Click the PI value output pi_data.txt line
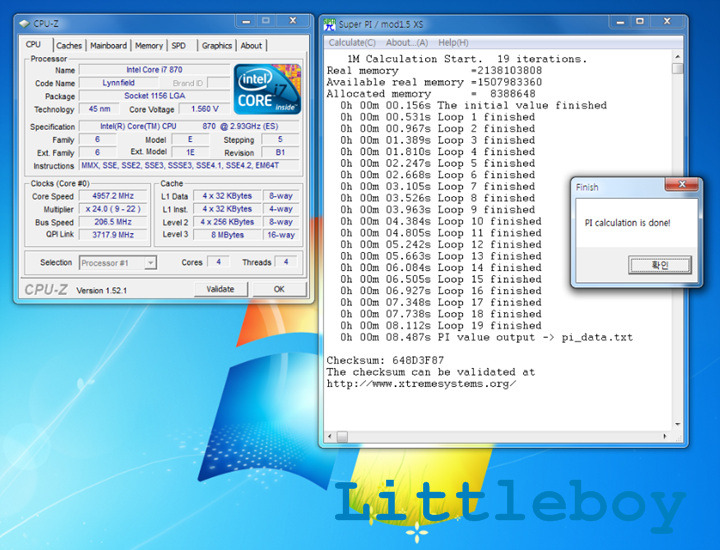This screenshot has width=720, height=550. tap(486, 337)
